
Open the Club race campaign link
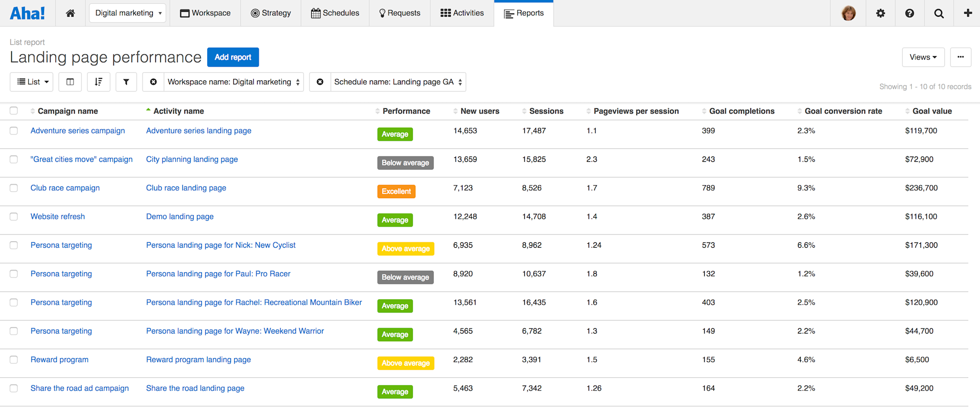point(65,188)
